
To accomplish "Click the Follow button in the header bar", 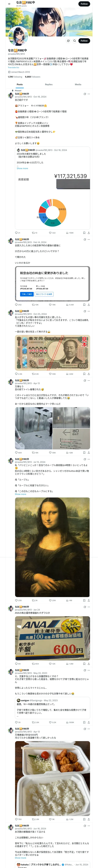I will click(84, 4).
